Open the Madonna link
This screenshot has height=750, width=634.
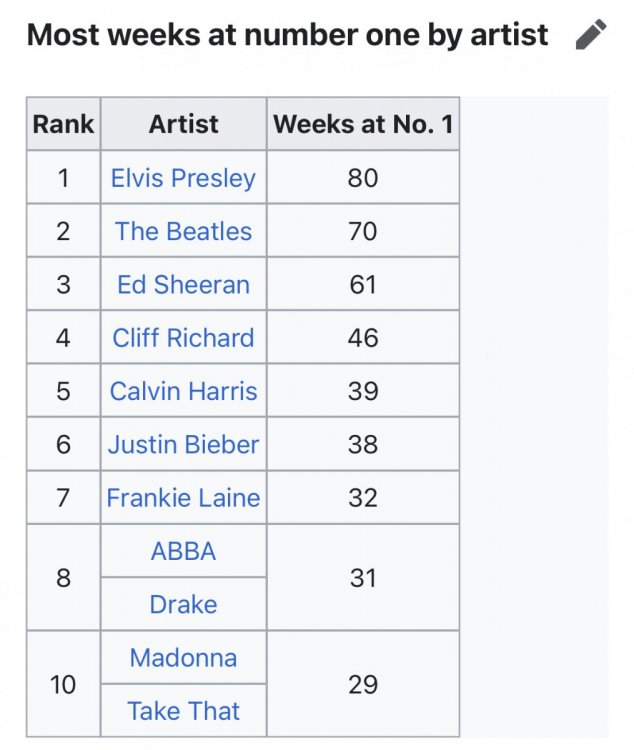[183, 658]
